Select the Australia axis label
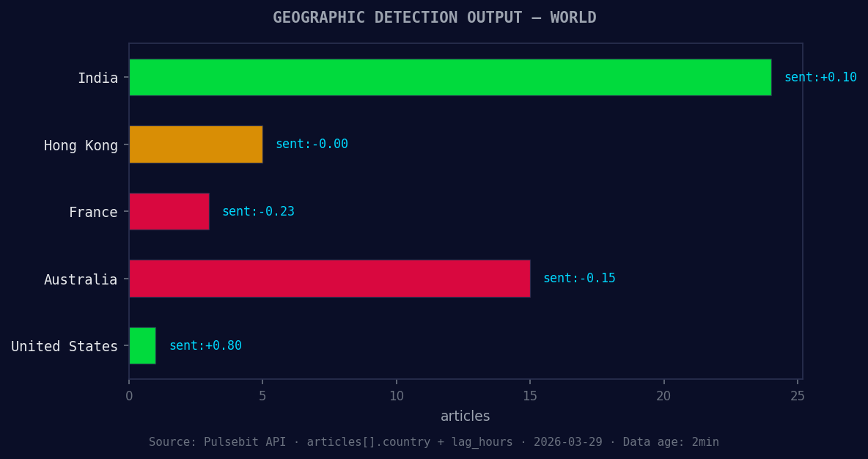868x459 pixels. 81,279
